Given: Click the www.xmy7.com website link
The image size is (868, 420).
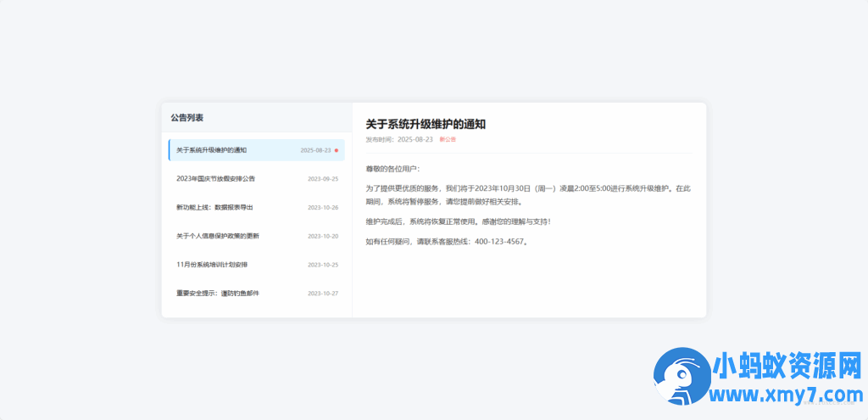Looking at the screenshot, I should [787, 395].
